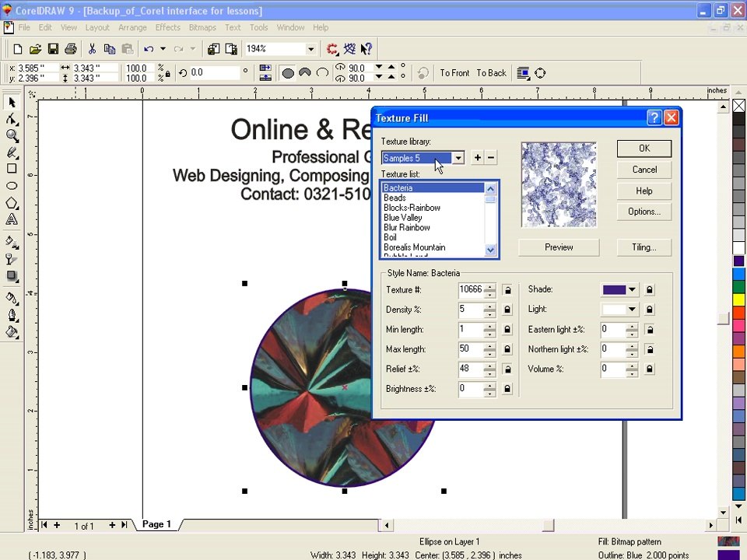The height and width of the screenshot is (560, 747).
Task: Pick green swatch in color palette
Action: coord(739,287)
